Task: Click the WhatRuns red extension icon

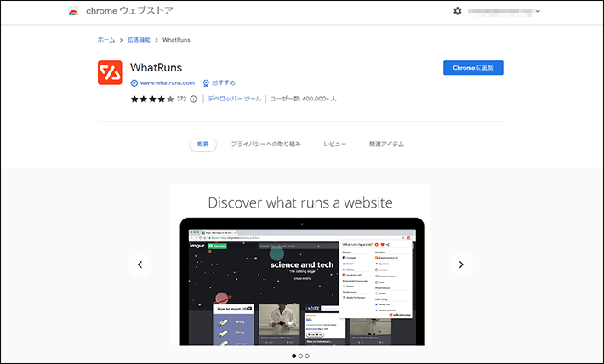Action: 110,72
